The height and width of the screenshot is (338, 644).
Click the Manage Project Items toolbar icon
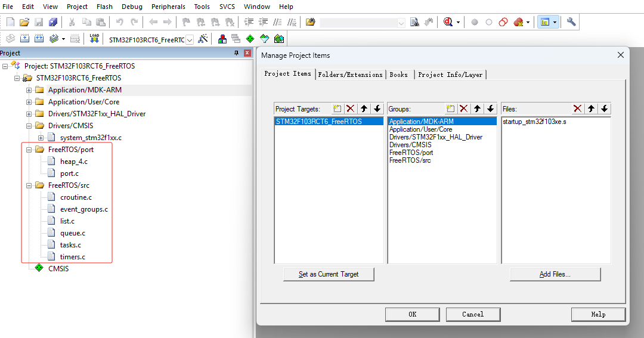(222, 39)
